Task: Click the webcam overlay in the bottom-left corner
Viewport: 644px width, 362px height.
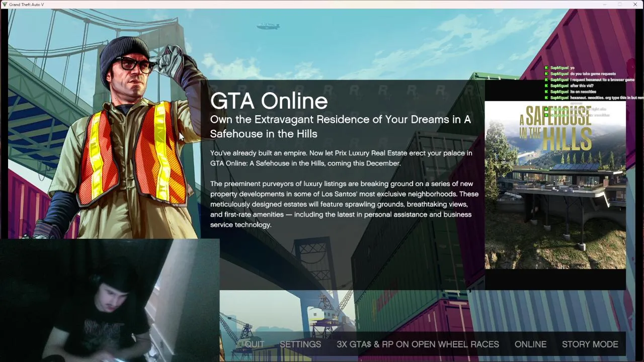Action: (x=110, y=301)
